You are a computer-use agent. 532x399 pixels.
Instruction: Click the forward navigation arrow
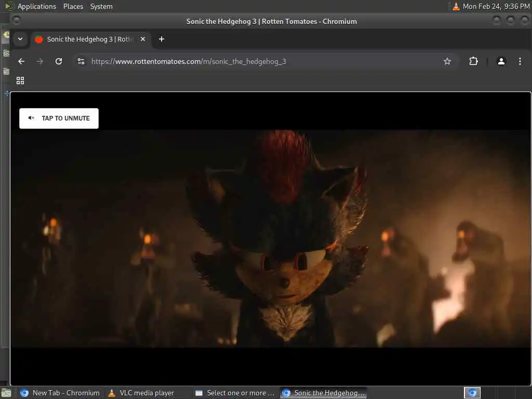coord(39,61)
